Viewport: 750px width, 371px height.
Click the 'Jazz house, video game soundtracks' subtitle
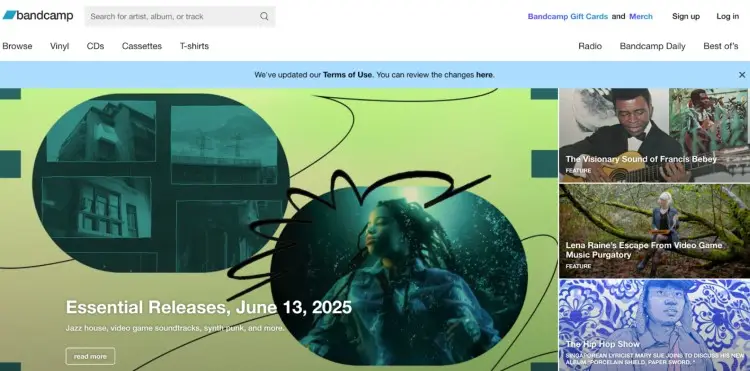tap(175, 328)
